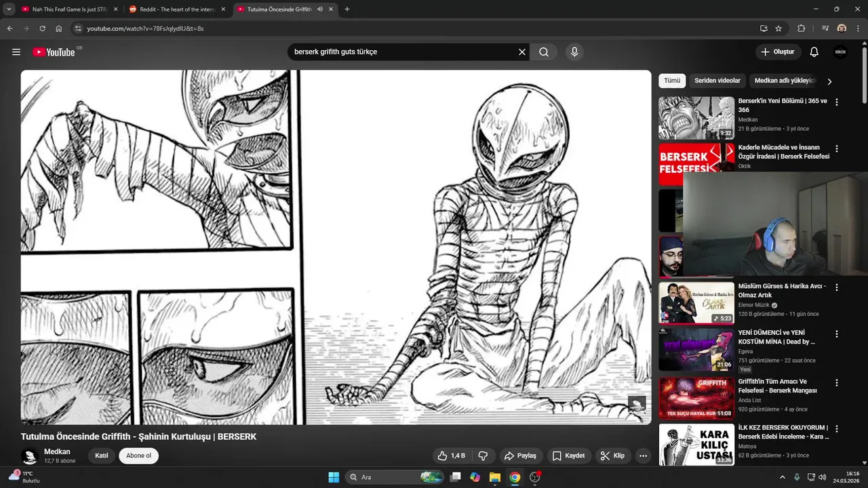Viewport: 868px width, 488px height.
Task: Start voice search with the microphone icon
Action: coord(574,52)
